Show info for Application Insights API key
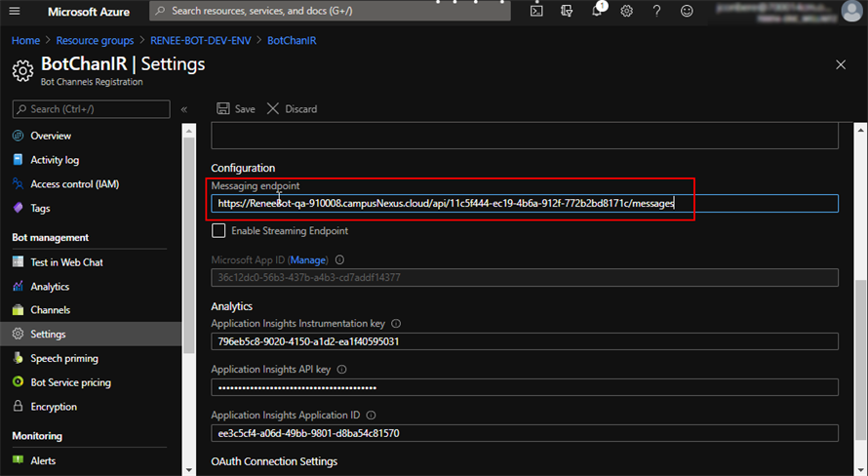The height and width of the screenshot is (476, 868). point(341,369)
